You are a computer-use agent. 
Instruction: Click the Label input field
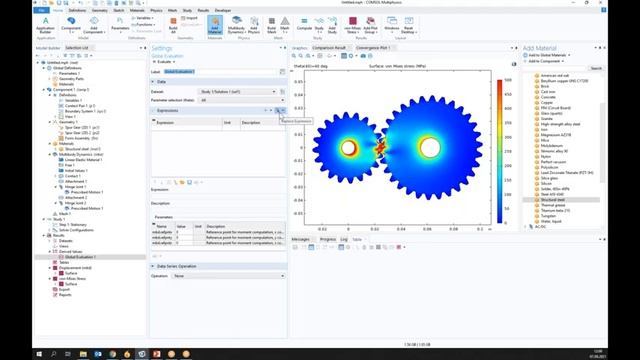221,72
